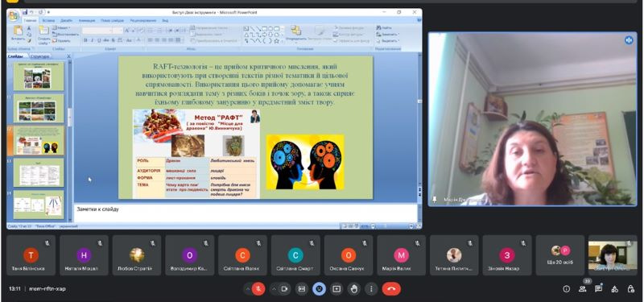
Task: Select Наталя Моцал participant tile
Action: tap(84, 255)
